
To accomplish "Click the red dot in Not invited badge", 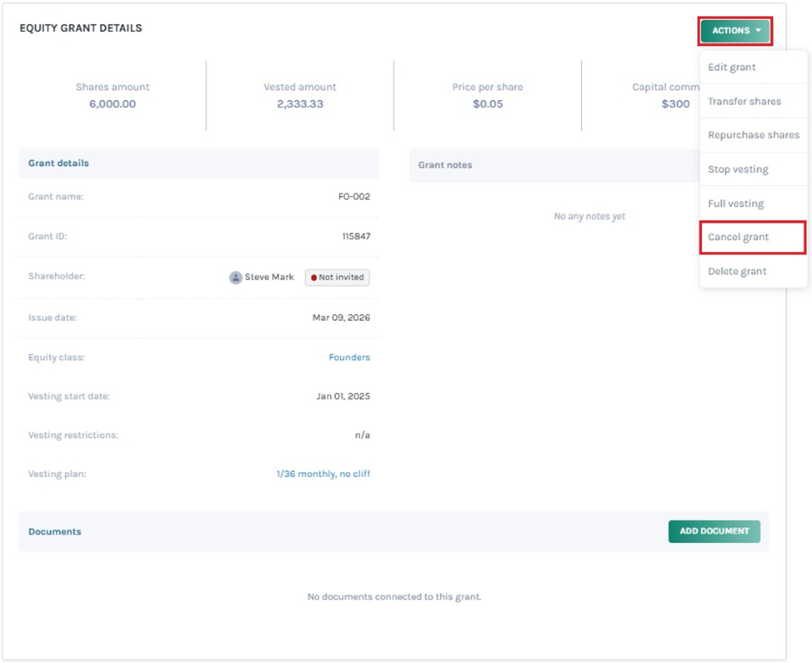I will click(313, 278).
